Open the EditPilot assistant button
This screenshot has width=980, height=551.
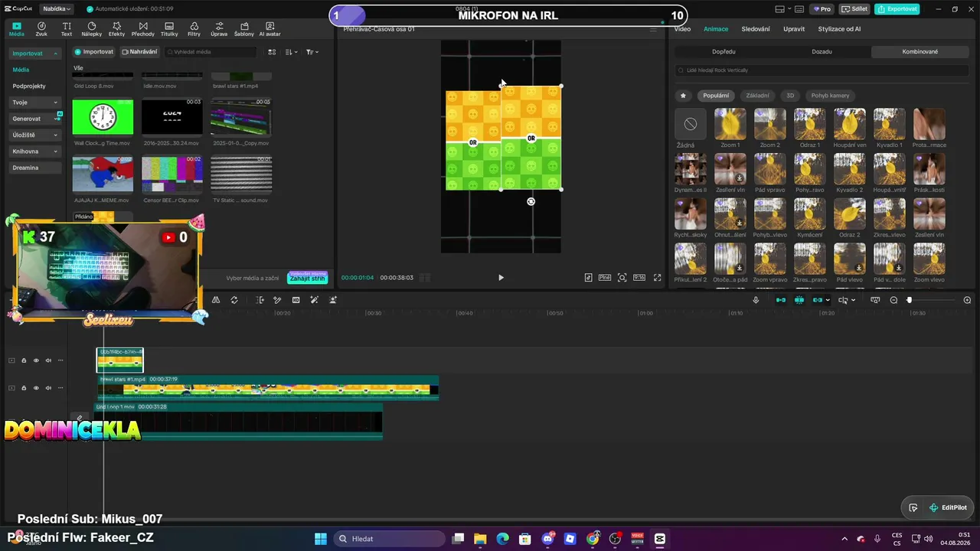[948, 507]
